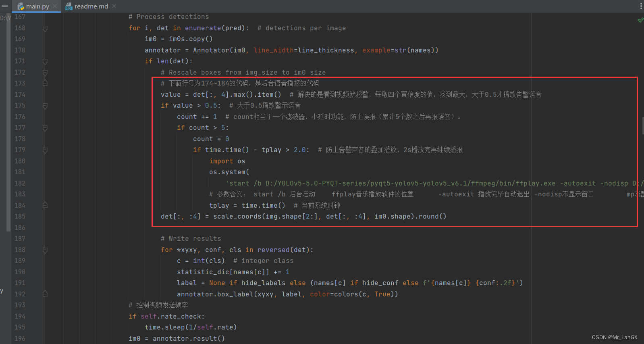Image resolution: width=644 pixels, height=344 pixels.
Task: Collapse the for *xyxy loop fold at line 188
Action: pos(45,250)
